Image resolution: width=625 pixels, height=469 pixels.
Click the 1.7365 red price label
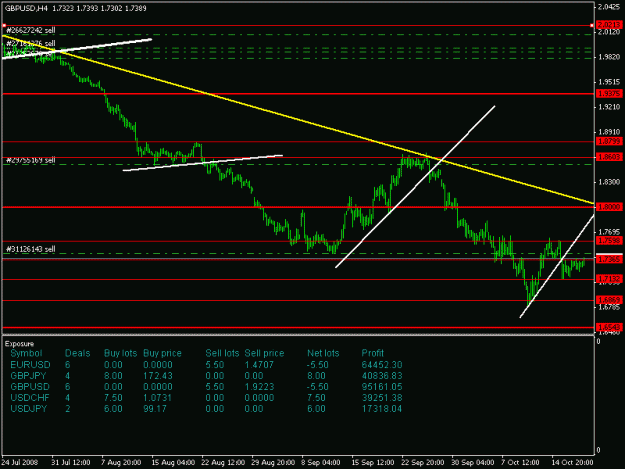coord(609,259)
